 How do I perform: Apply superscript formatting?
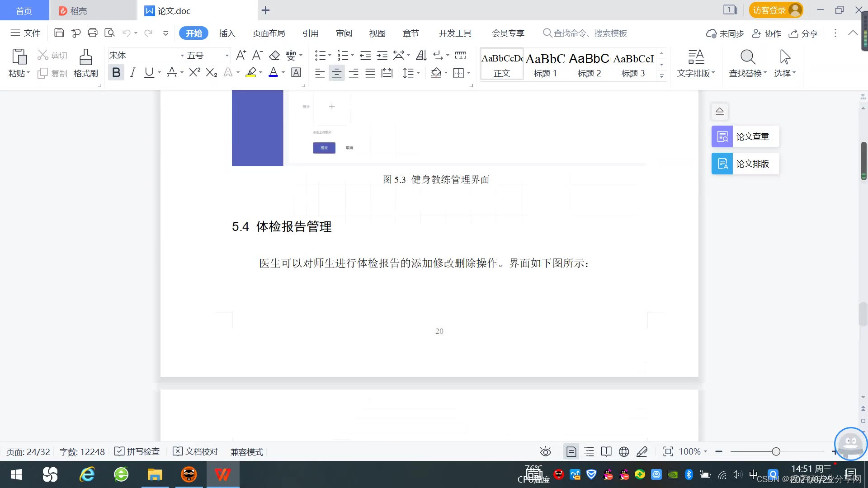click(194, 73)
